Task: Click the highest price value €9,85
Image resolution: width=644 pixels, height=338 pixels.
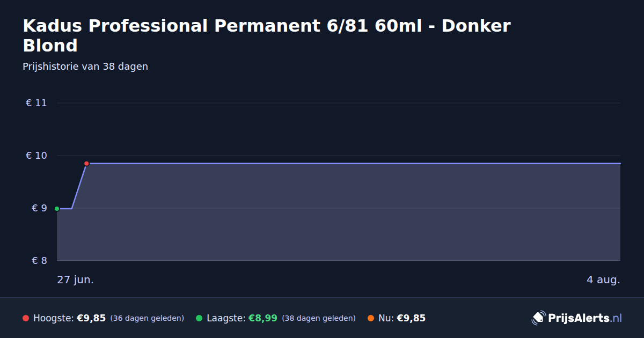Action: point(91,318)
